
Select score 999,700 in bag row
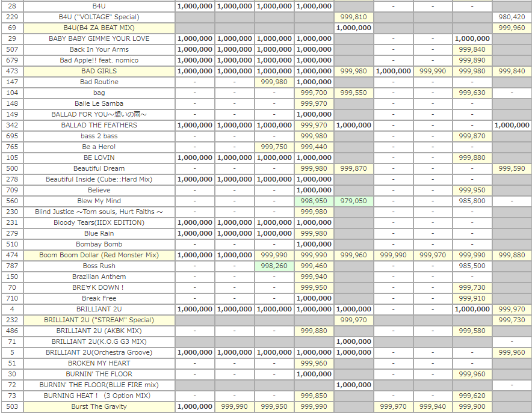314,93
